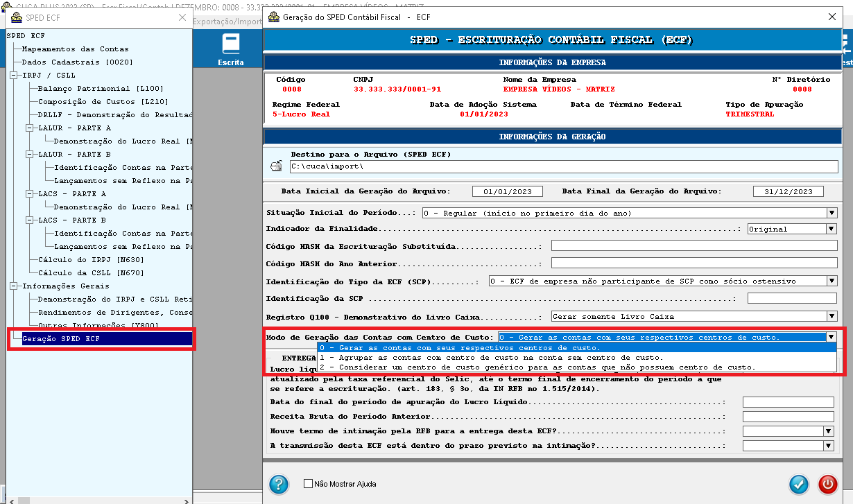The height and width of the screenshot is (504, 853).
Task: Open the termo de intimação RFB dropdown
Action: click(x=828, y=431)
